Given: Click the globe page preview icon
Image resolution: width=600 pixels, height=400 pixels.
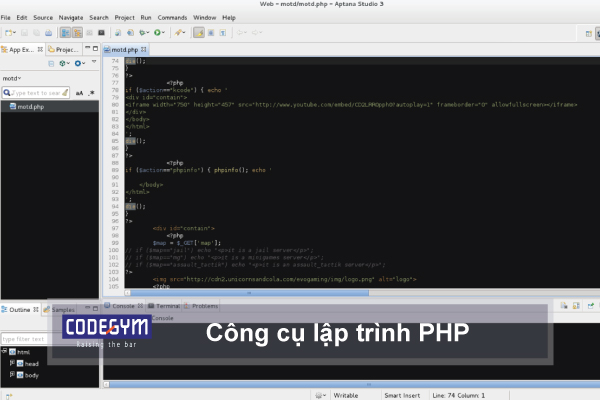Looking at the screenshot, I should pyautogui.click(x=118, y=33).
